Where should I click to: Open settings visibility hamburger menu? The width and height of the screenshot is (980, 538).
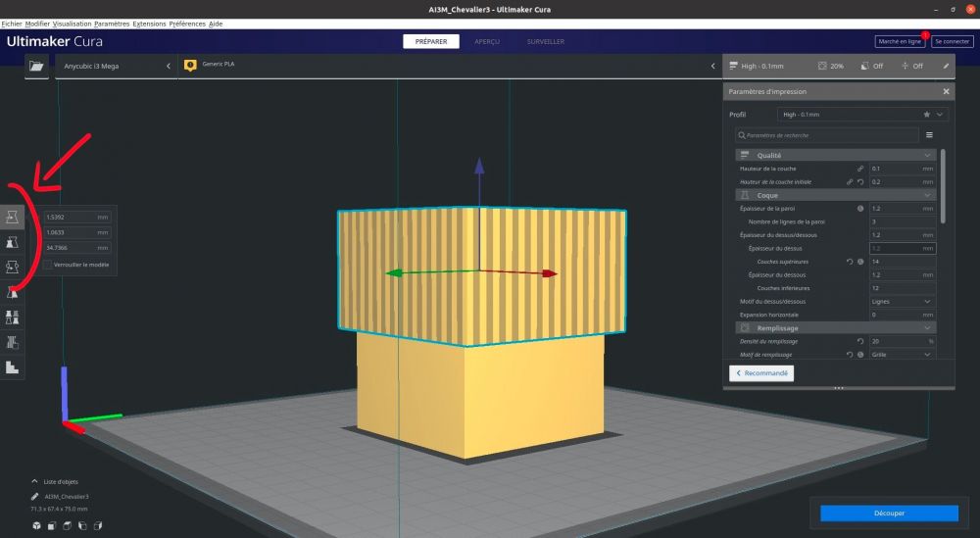coord(929,135)
